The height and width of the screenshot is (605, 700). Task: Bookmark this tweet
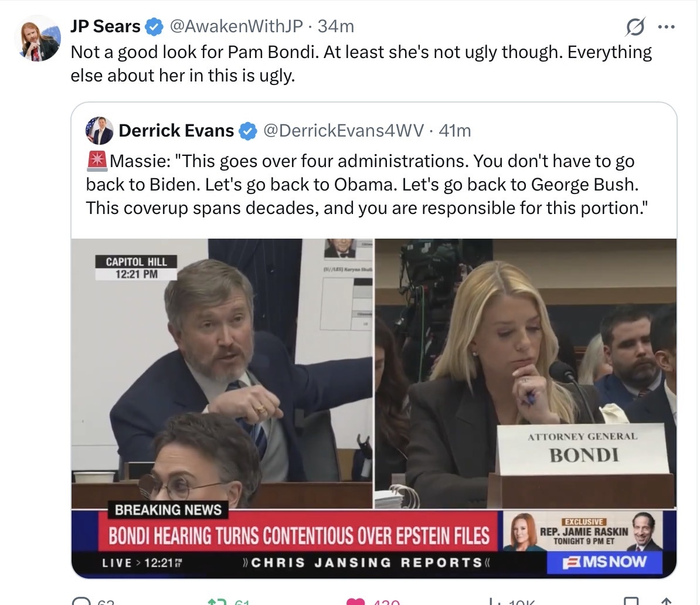click(632, 600)
